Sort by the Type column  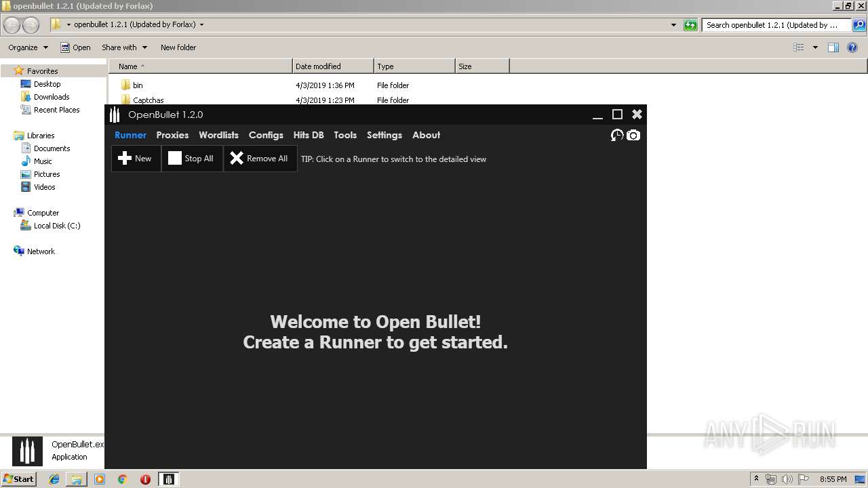(x=414, y=66)
